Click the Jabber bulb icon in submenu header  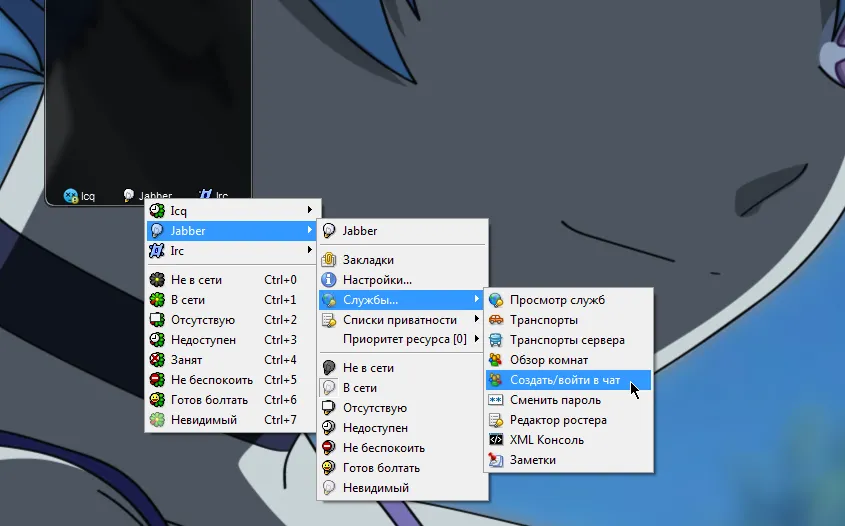[x=329, y=231]
